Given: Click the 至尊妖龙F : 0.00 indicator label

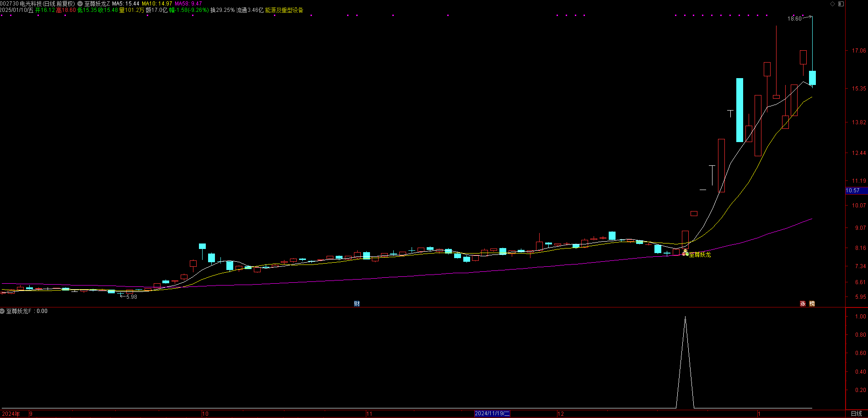Looking at the screenshot, I should pyautogui.click(x=27, y=311).
